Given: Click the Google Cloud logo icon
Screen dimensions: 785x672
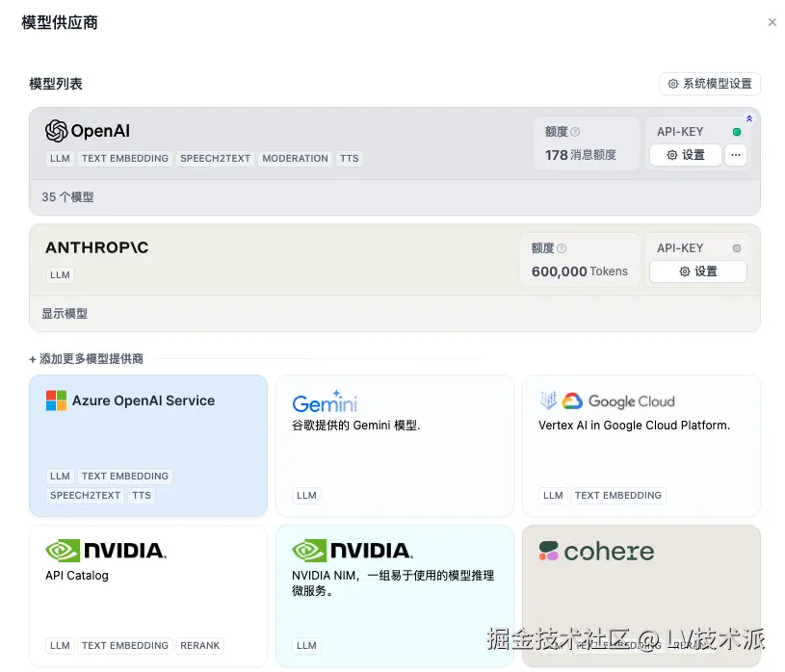Looking at the screenshot, I should tap(572, 401).
